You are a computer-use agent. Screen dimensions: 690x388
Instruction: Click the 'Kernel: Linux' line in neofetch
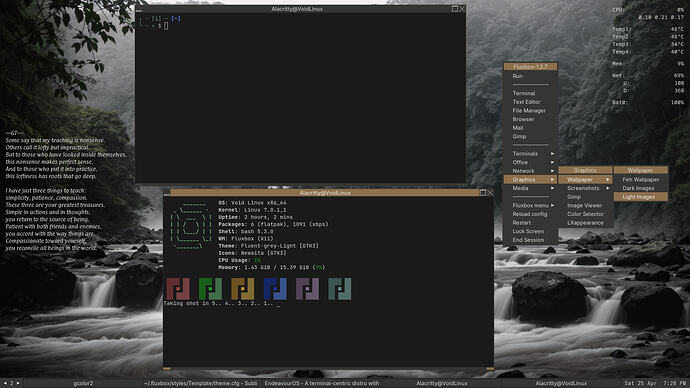[252, 210]
